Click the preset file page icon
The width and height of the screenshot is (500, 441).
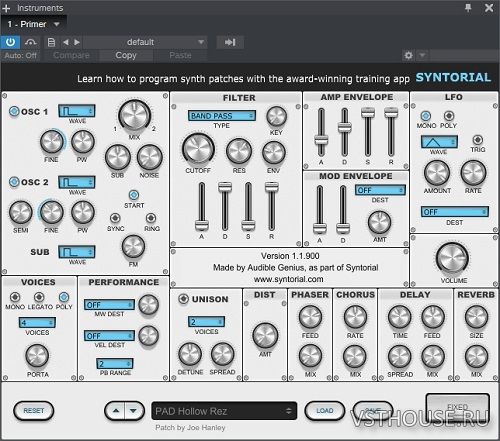(x=51, y=42)
